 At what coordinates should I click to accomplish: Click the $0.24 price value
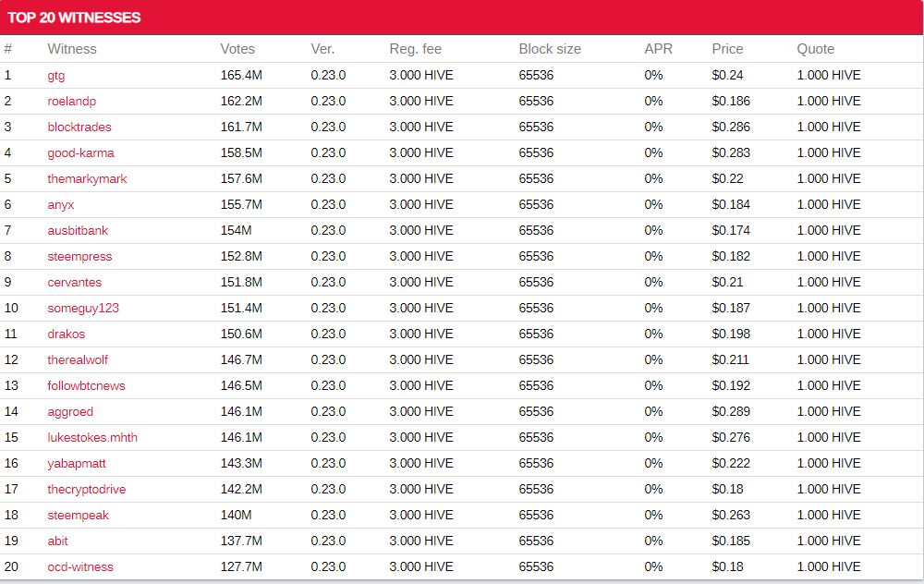pyautogui.click(x=727, y=76)
